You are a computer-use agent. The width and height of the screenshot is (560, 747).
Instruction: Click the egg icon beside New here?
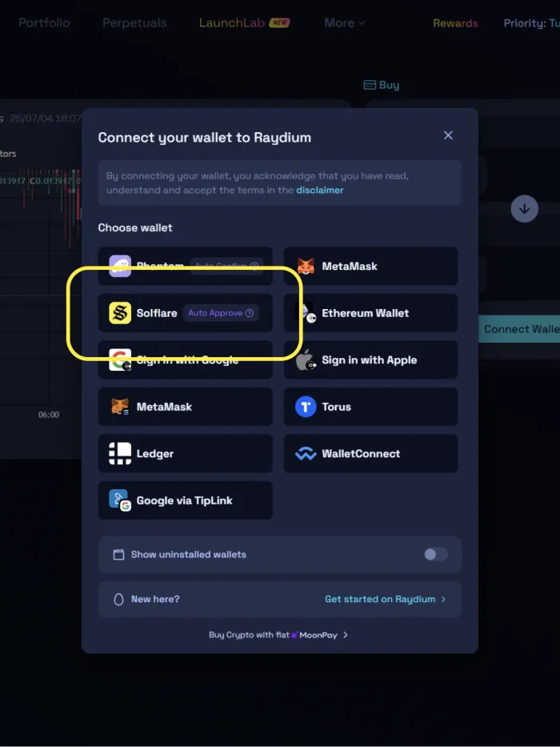(x=118, y=600)
